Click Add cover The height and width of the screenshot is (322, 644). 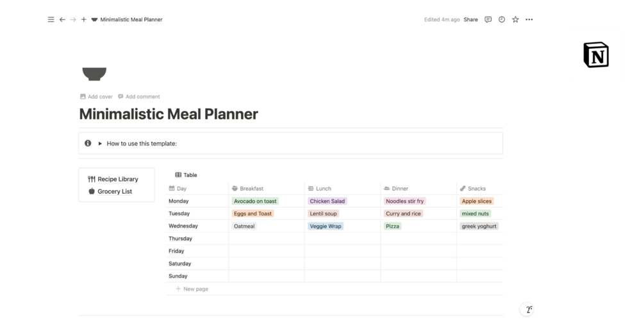click(x=96, y=97)
